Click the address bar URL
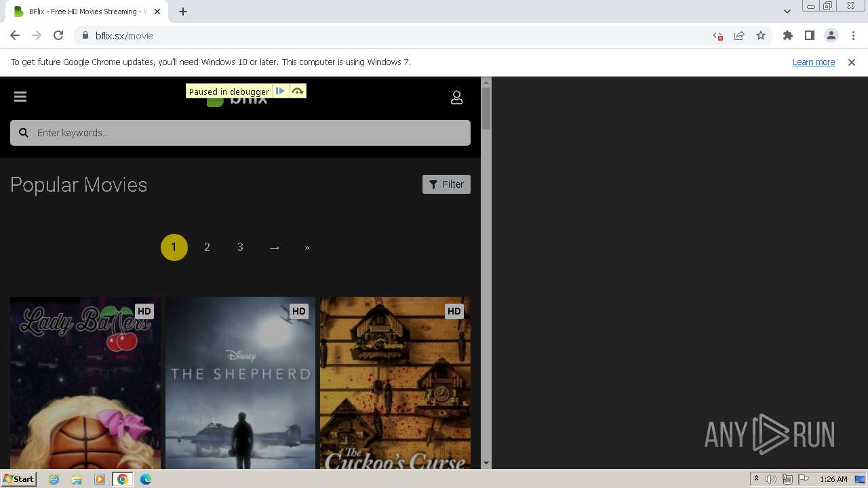 point(124,36)
